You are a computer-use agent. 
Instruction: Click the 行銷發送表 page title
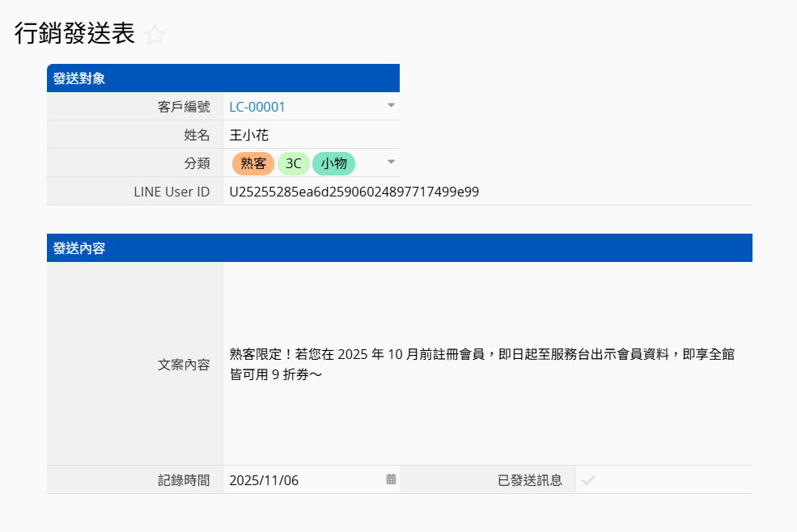point(74,33)
